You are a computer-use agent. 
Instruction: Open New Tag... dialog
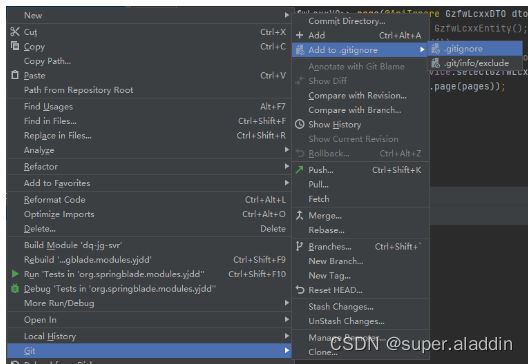click(329, 275)
